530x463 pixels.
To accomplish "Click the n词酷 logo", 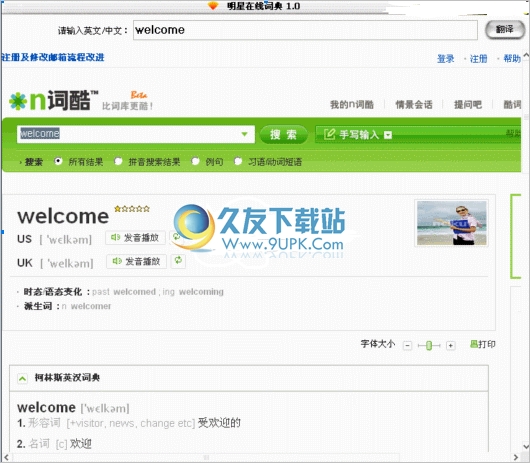I will (x=54, y=100).
